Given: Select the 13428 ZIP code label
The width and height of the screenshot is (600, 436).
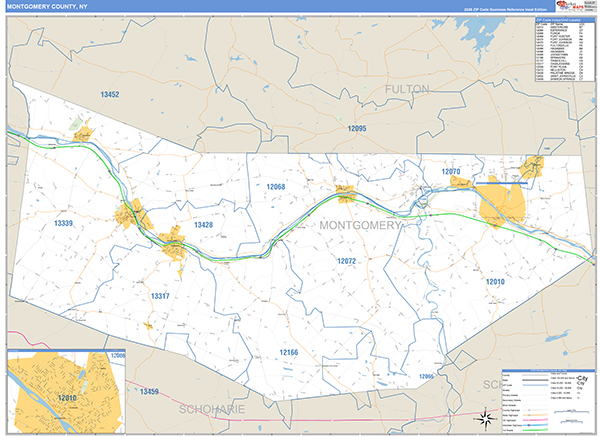Looking at the screenshot, I should pyautogui.click(x=203, y=225).
